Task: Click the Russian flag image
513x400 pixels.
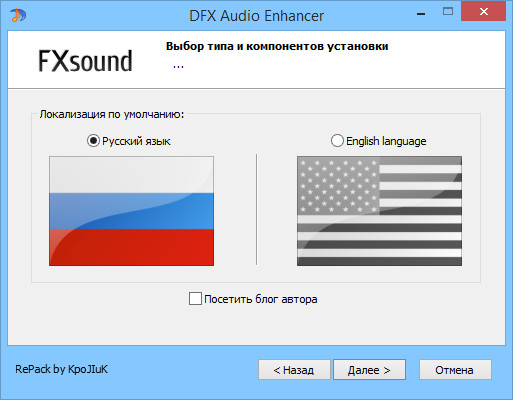Action: click(x=131, y=211)
